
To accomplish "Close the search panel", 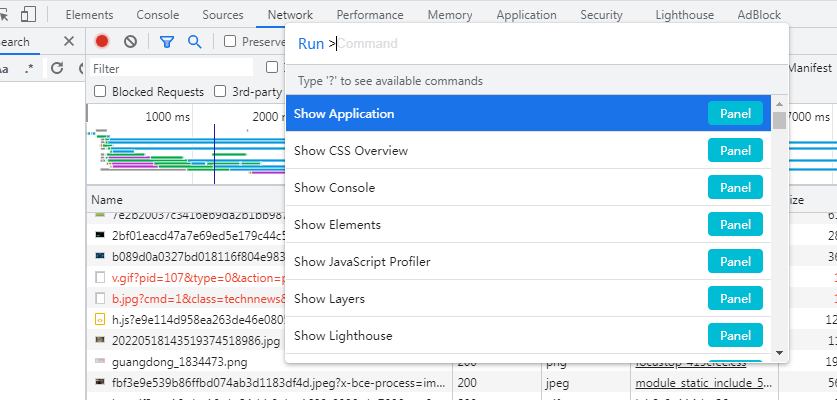I will pyautogui.click(x=69, y=42).
